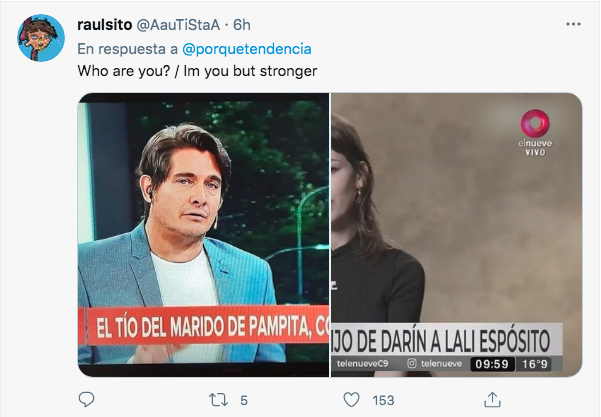Visit the @AauTiStaA handle
This screenshot has height=417, width=601.
(x=178, y=25)
